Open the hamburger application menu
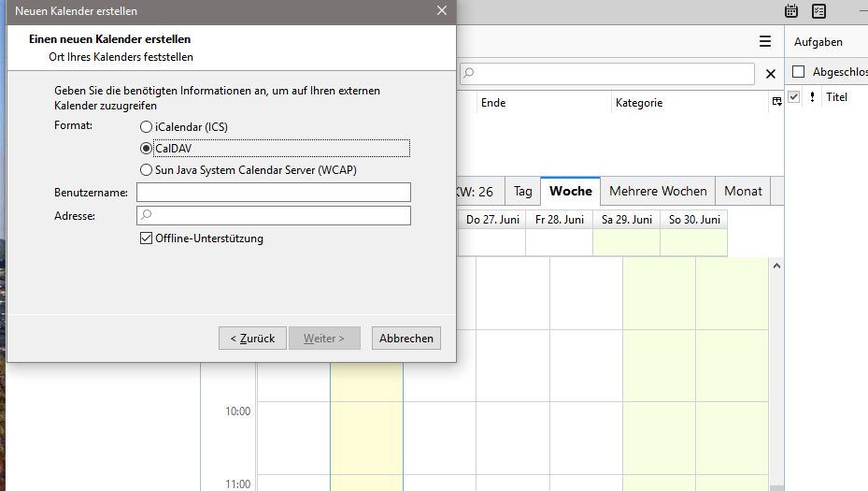This screenshot has width=868, height=491. [x=765, y=41]
